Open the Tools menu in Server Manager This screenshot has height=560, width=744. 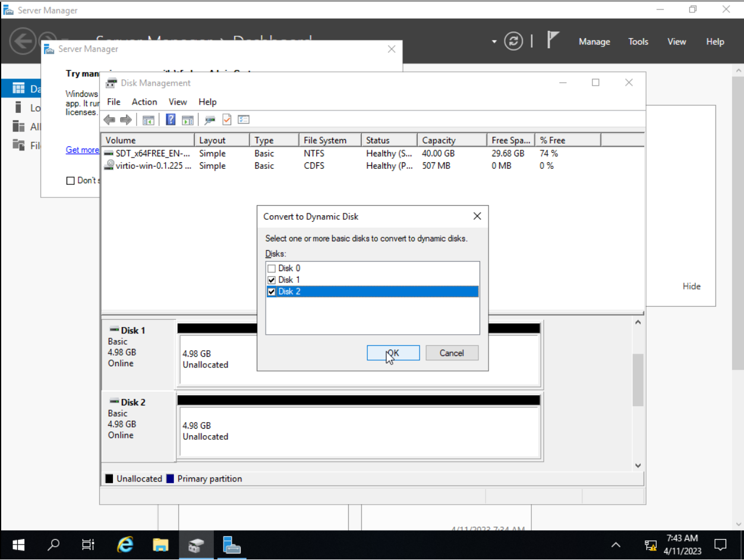pos(638,42)
